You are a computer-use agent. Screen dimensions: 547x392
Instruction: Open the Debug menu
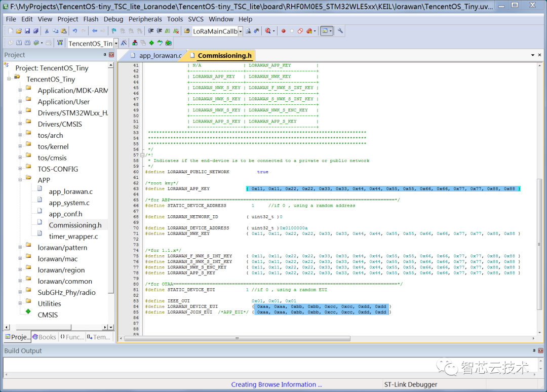[x=113, y=19]
